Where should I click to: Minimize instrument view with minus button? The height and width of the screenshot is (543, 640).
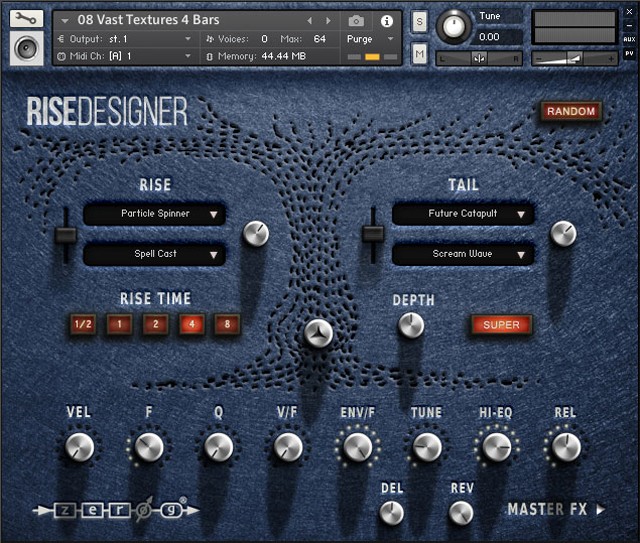pyautogui.click(x=629, y=25)
